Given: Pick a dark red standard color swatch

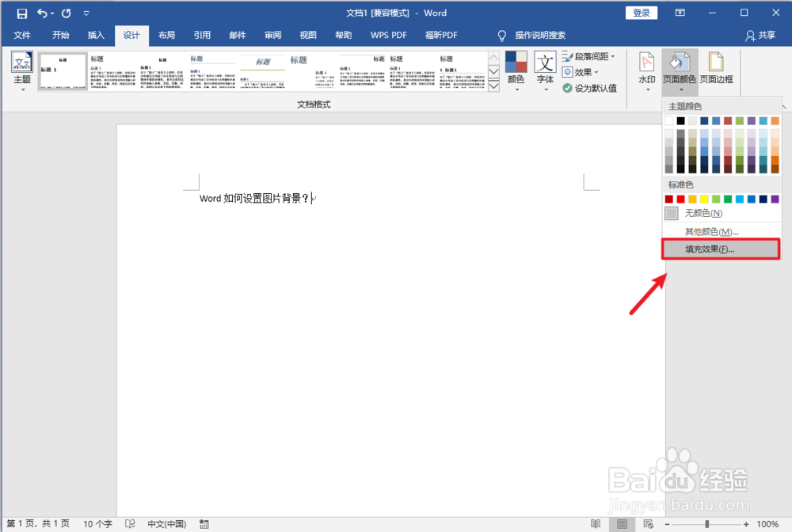Looking at the screenshot, I should [x=668, y=197].
